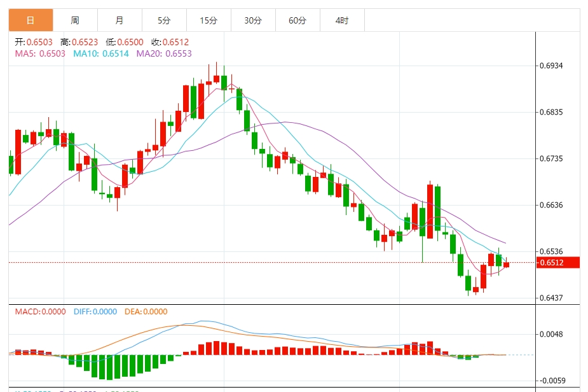Screen dimensions: 588x392
Task: Select the 日 daily chart tab
Action: point(31,20)
